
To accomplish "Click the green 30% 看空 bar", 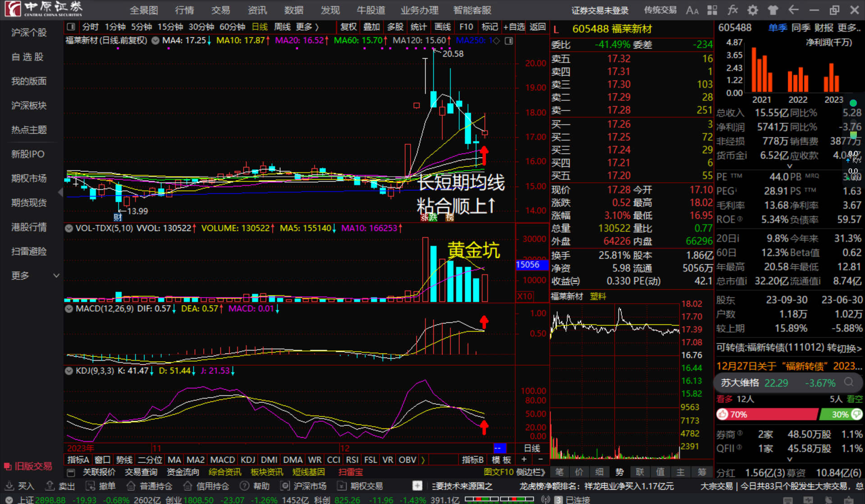I will click(x=840, y=414).
